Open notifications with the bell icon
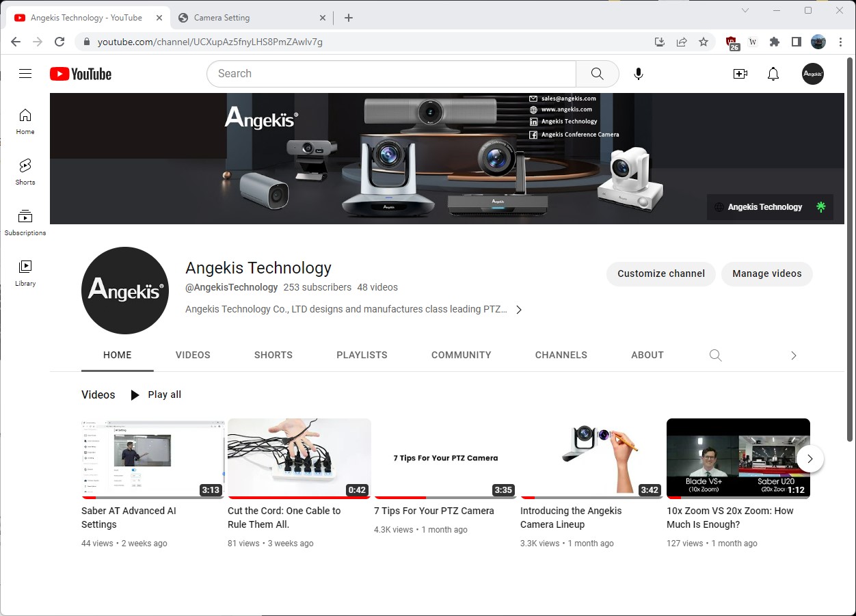The image size is (856, 616). 773,73
